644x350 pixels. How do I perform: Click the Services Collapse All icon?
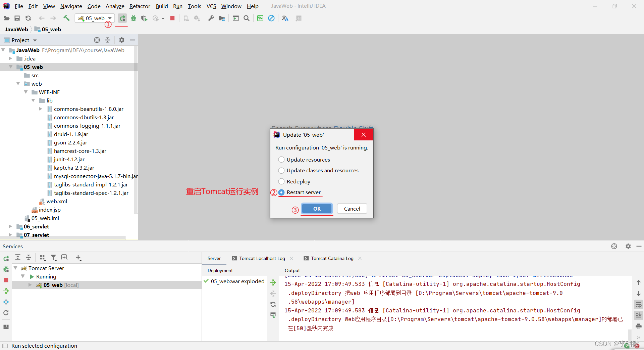point(29,258)
